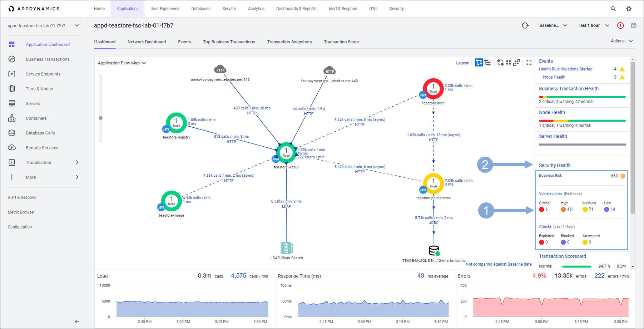Open the Baseline dropdown
The width and height of the screenshot is (644, 329).
553,25
